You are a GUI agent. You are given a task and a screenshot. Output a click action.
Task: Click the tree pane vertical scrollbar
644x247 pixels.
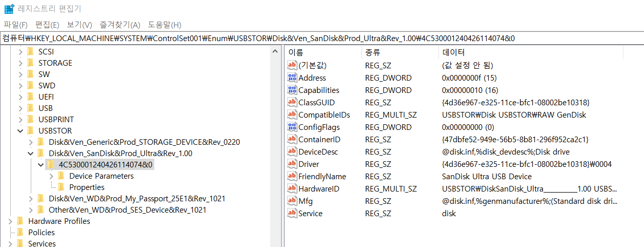[x=275, y=146]
